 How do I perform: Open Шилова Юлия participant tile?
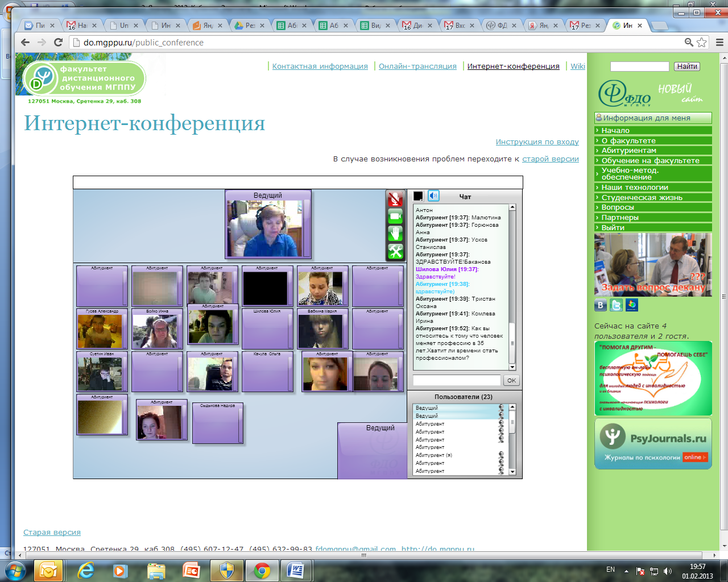coord(267,329)
